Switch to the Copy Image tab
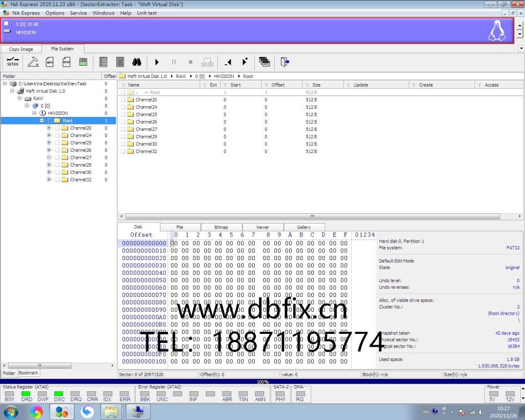 click(21, 49)
